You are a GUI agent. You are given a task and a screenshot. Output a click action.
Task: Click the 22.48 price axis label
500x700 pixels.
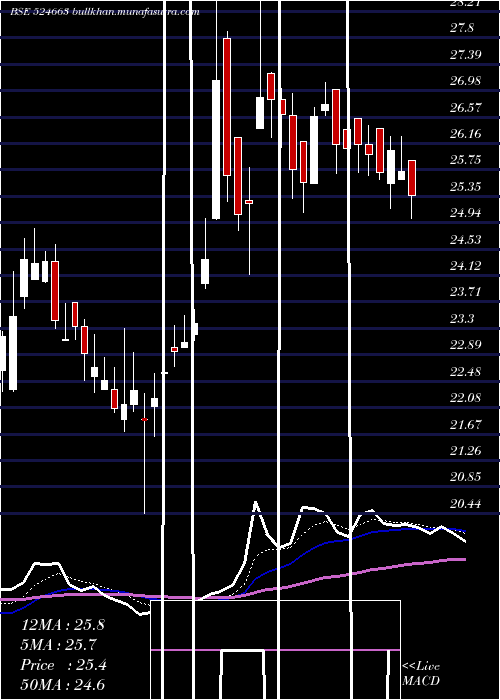[x=465, y=371]
